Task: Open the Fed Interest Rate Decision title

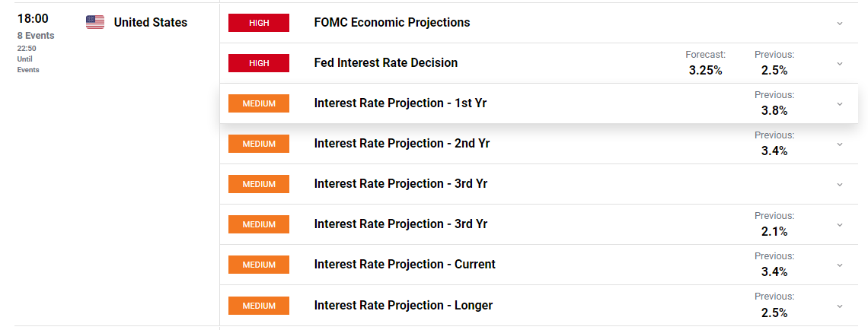Action: (385, 63)
